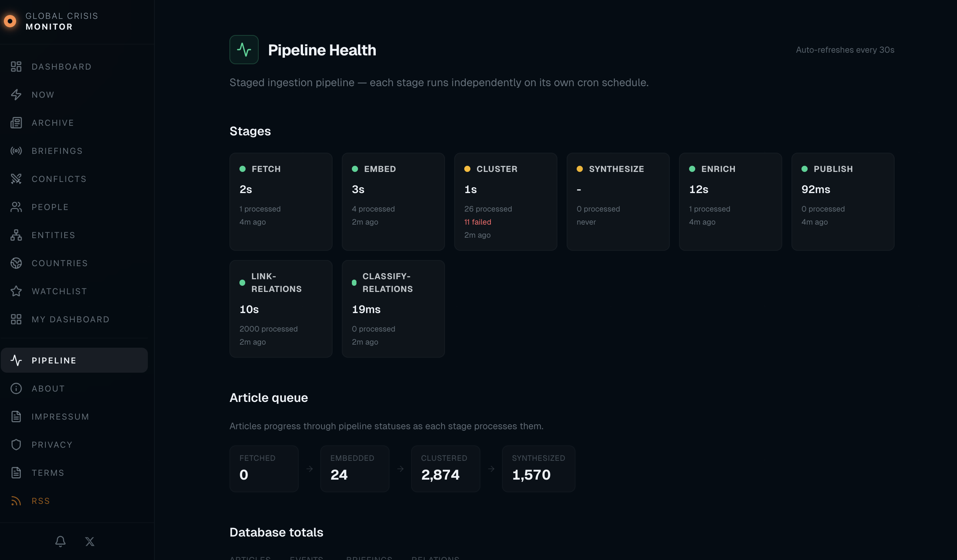
Task: Click the green status dot on FETCH stage
Action: (x=243, y=168)
